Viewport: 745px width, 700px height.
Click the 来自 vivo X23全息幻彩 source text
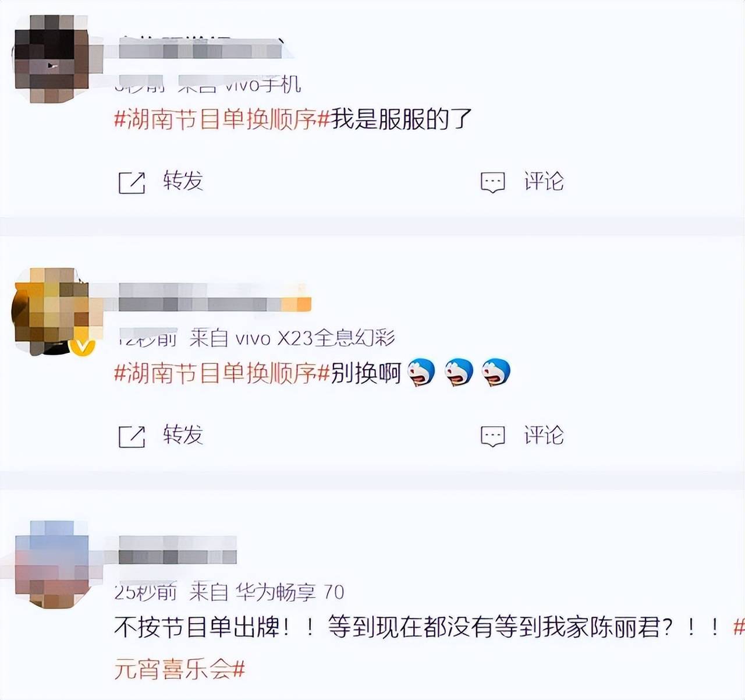pyautogui.click(x=292, y=338)
